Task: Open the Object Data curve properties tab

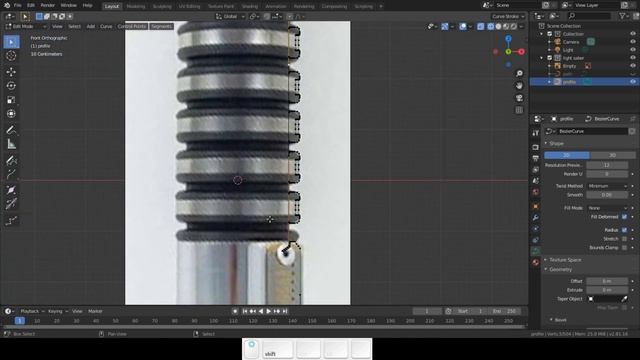Action: tap(536, 251)
